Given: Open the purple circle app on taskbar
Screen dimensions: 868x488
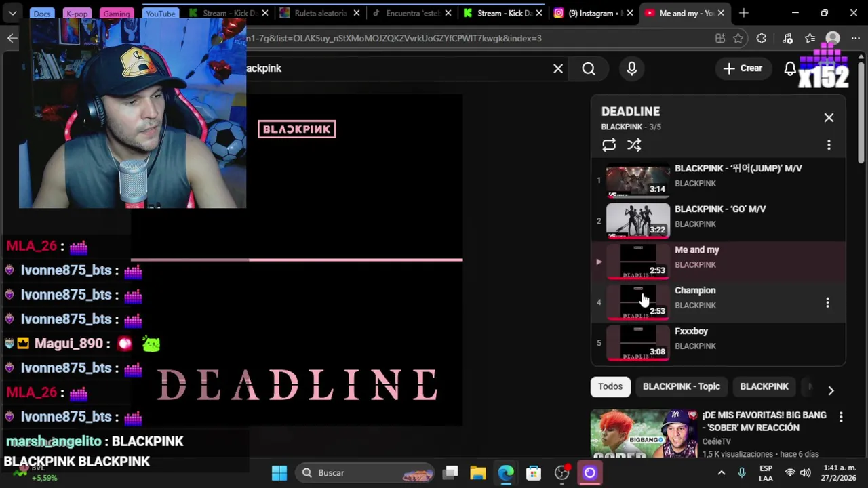Looking at the screenshot, I should (x=589, y=473).
